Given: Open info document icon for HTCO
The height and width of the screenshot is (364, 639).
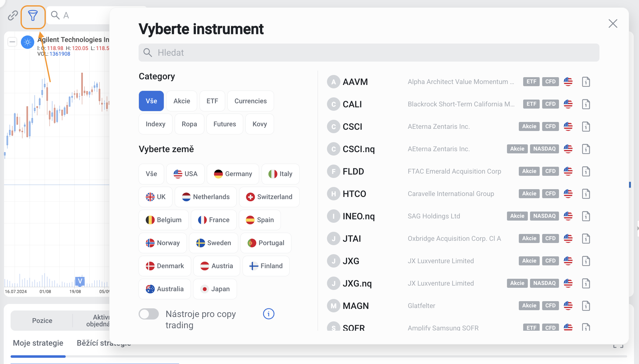Looking at the screenshot, I should coord(586,194).
